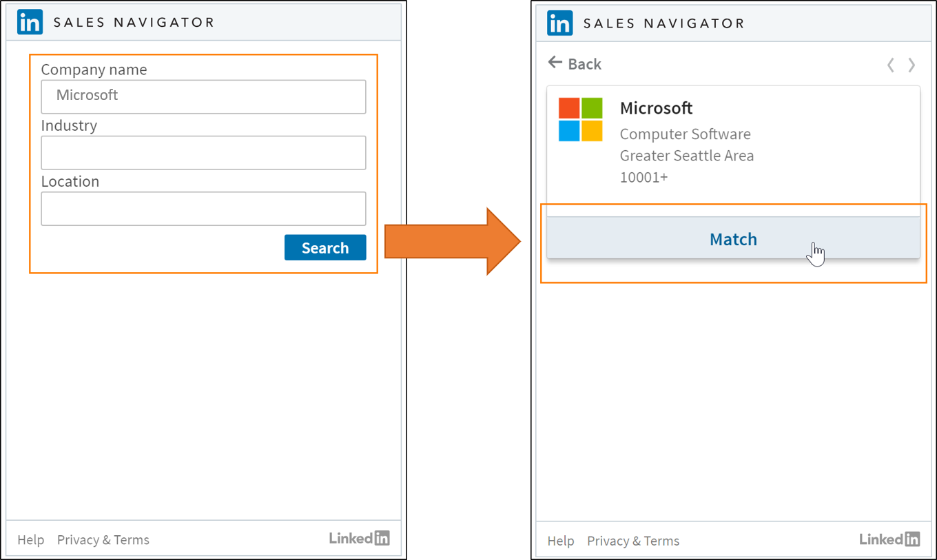Click the empty Industry input field
The width and height of the screenshot is (937, 560).
[203, 152]
